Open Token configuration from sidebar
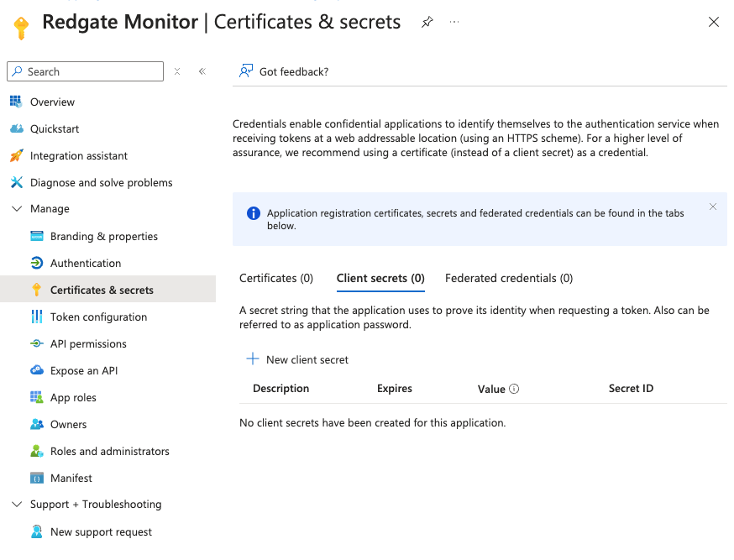Image resolution: width=734 pixels, height=560 pixels. [98, 317]
